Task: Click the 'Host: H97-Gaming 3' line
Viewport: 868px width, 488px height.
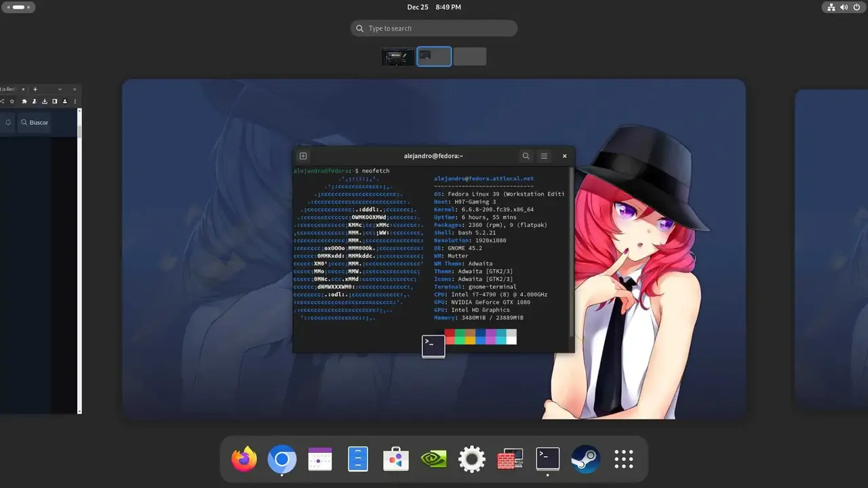Action: click(465, 202)
